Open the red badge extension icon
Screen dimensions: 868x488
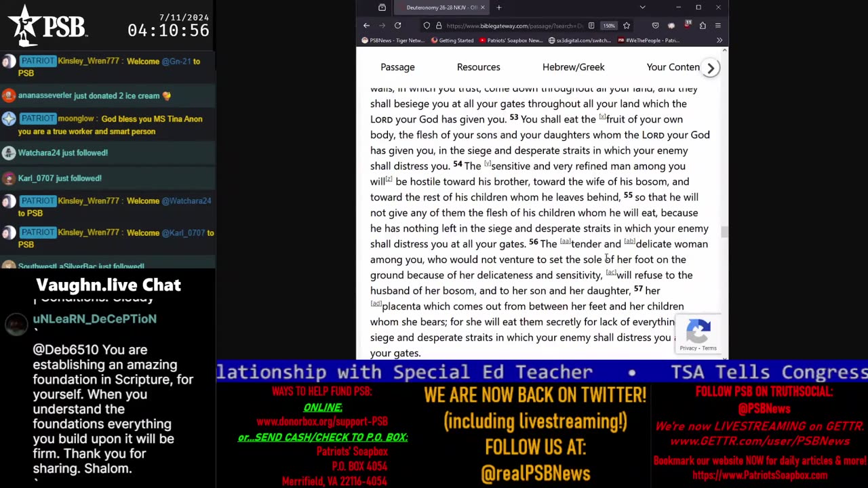(x=687, y=25)
